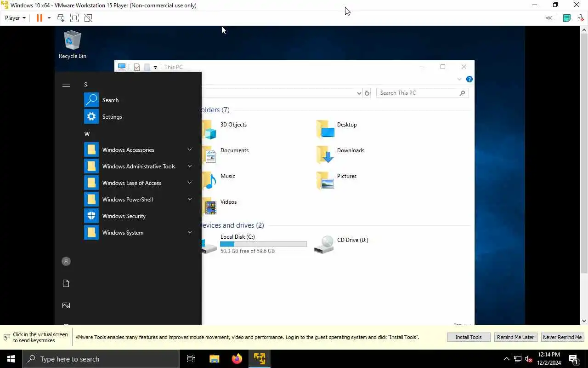The width and height of the screenshot is (588, 368).
Task: Expand the Windows Ease of Access folder
Action: pyautogui.click(x=138, y=183)
